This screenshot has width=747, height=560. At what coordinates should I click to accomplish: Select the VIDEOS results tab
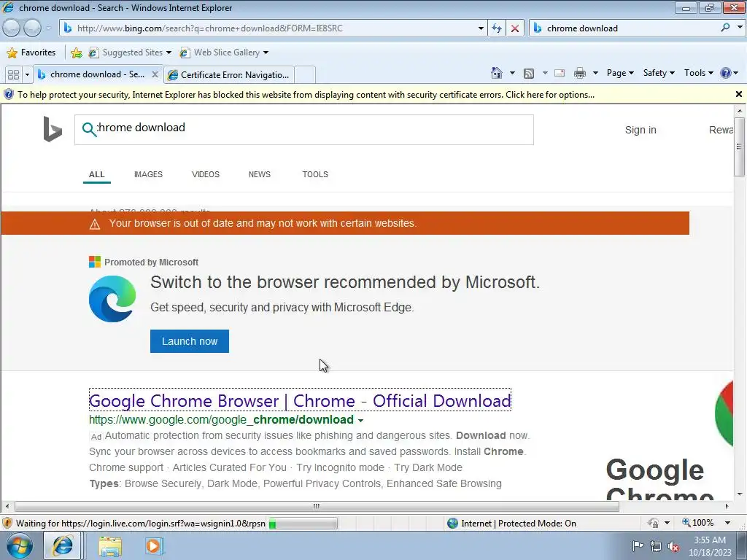205,174
